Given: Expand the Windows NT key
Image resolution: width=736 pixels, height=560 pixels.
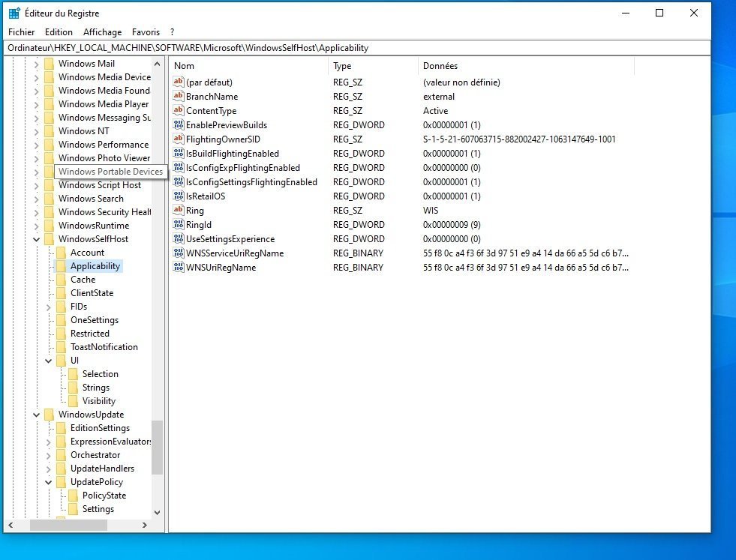Looking at the screenshot, I should point(36,131).
